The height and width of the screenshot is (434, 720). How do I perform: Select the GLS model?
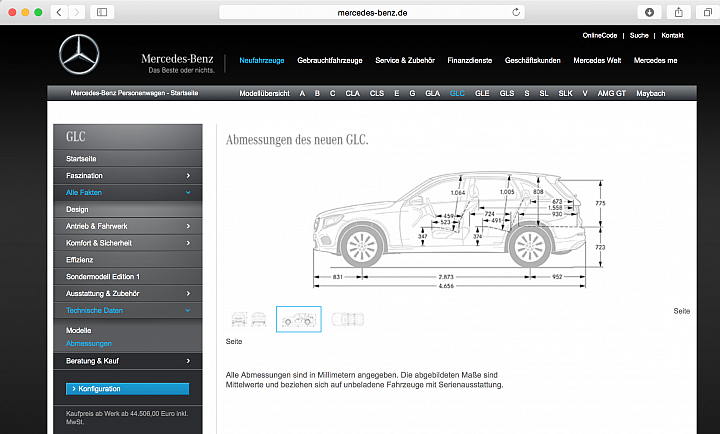pos(507,93)
